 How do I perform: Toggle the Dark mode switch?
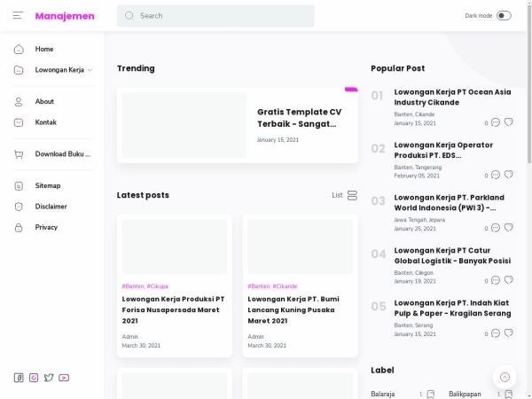click(504, 16)
